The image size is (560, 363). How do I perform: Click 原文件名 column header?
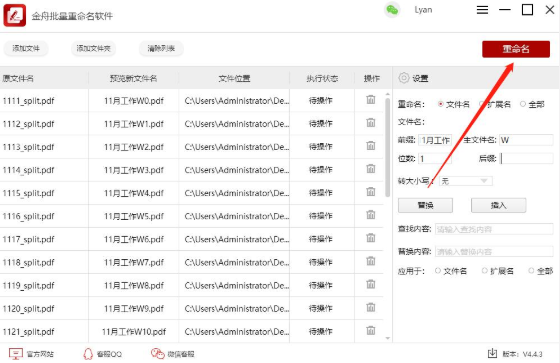point(18,78)
